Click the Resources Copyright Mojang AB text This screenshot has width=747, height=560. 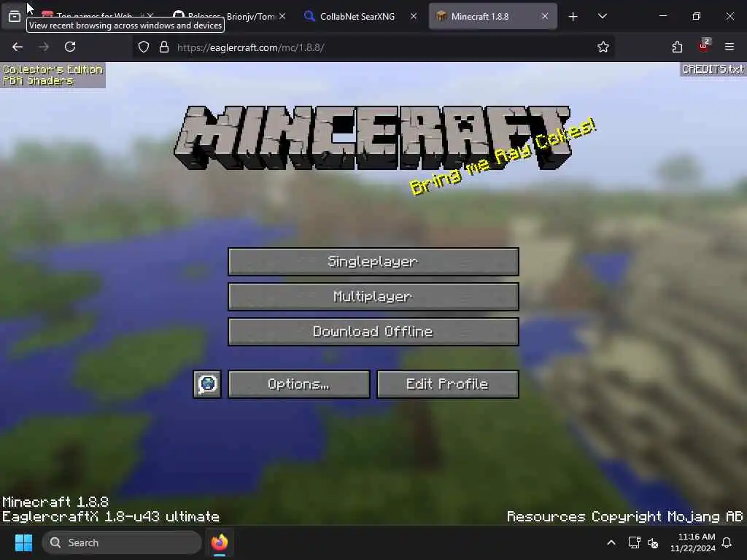tap(624, 517)
